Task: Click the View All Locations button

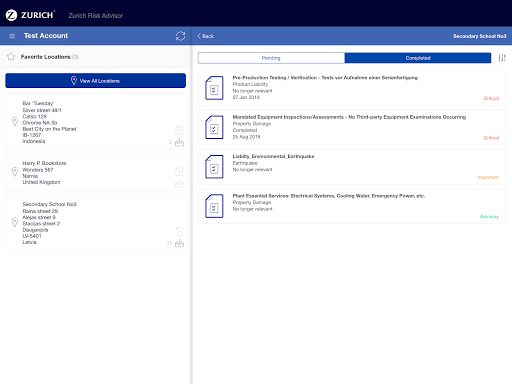Action: 96,81
